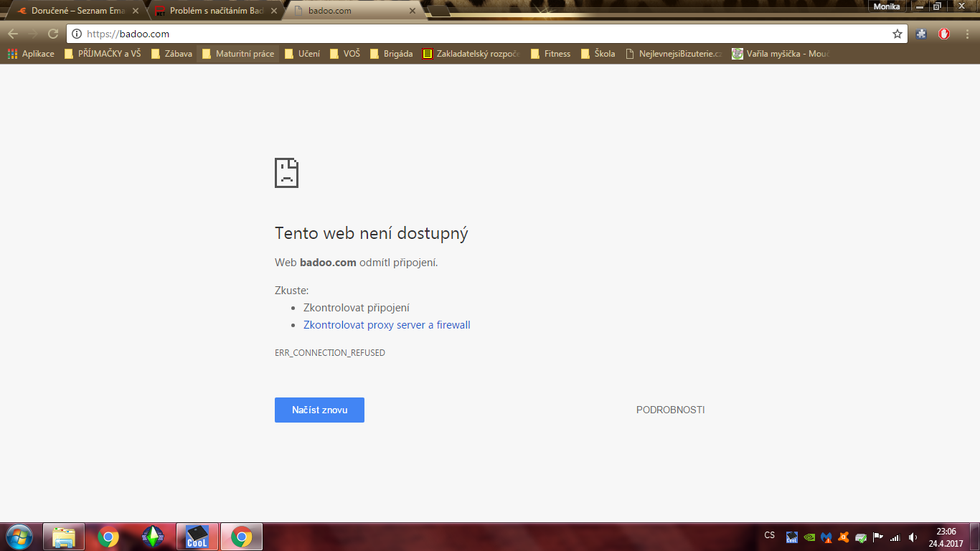Click the Zkontrolovat připojení suggestion text
This screenshot has height=551, width=980.
357,308
